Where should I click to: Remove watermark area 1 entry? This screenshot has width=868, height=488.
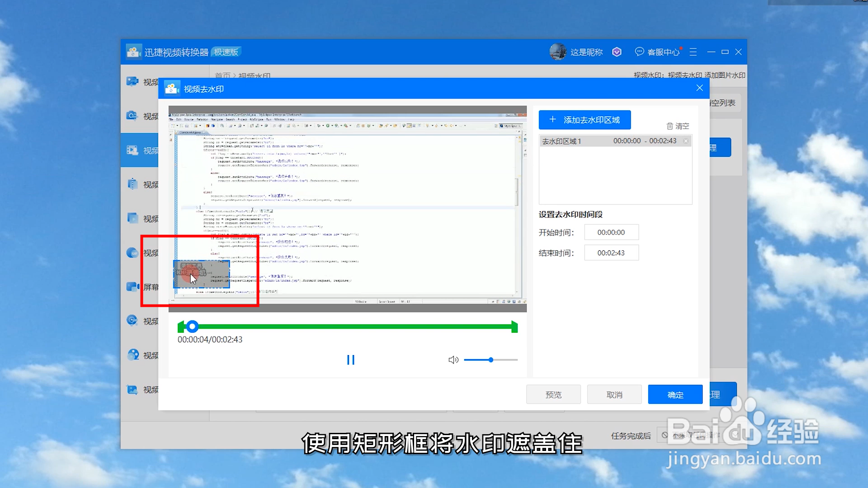[686, 141]
